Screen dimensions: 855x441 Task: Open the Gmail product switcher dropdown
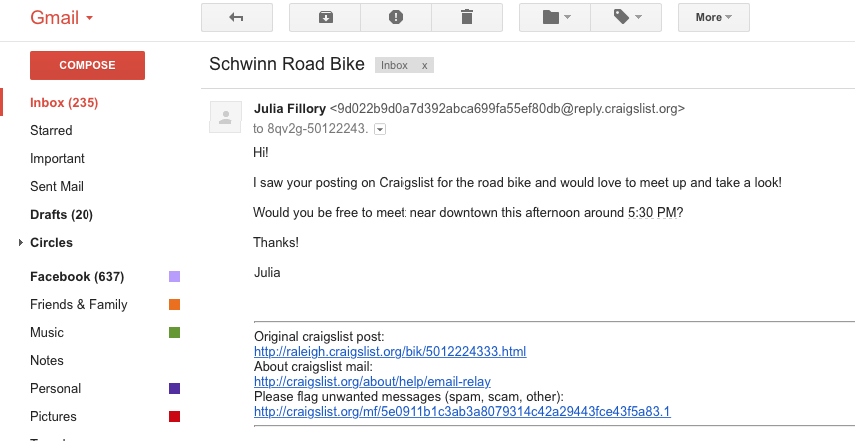(x=61, y=18)
